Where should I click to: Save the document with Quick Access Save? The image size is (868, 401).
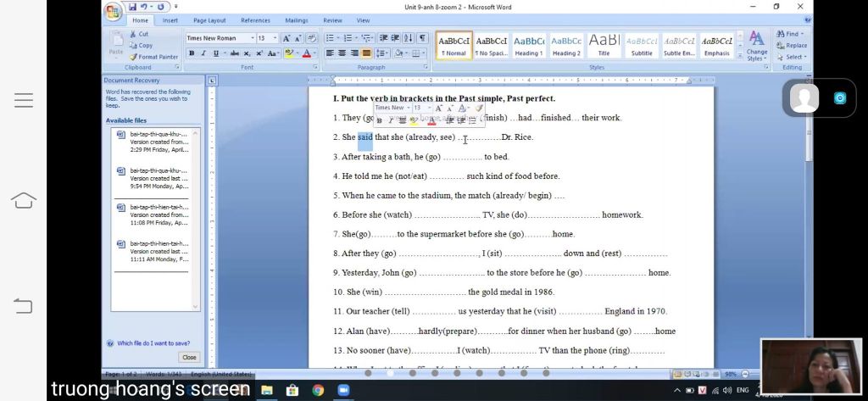coord(132,7)
